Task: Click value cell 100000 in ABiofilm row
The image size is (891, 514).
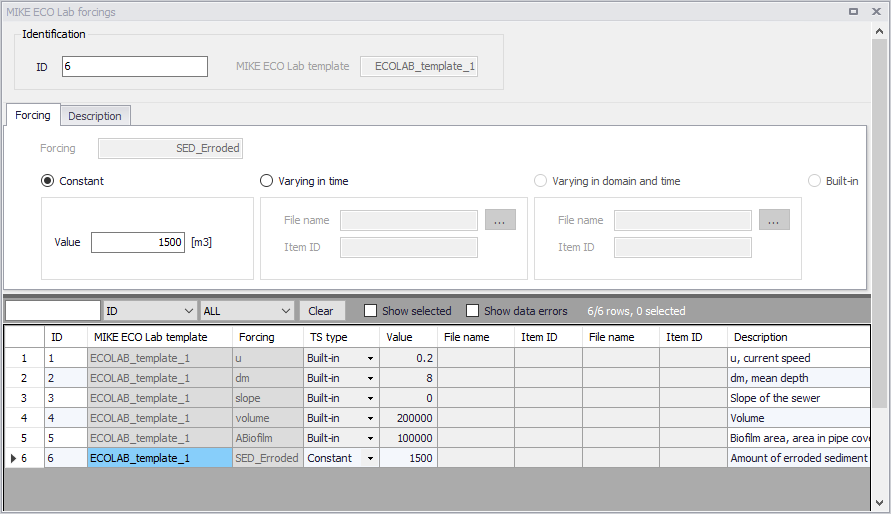Action: 409,438
